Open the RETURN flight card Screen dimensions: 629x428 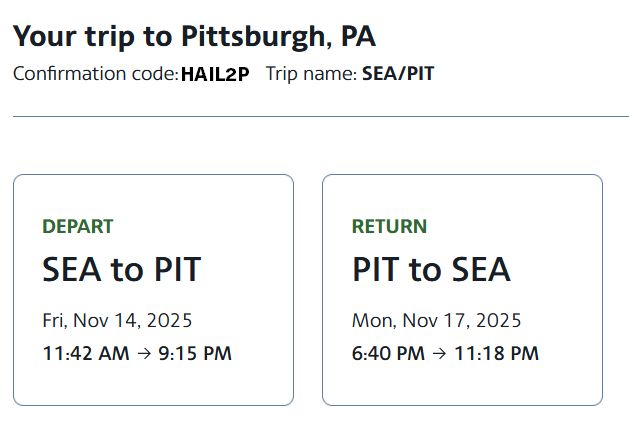[x=462, y=290]
